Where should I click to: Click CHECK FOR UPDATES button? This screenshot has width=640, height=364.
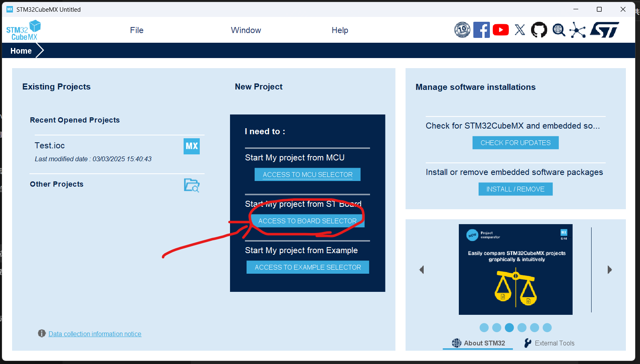516,143
